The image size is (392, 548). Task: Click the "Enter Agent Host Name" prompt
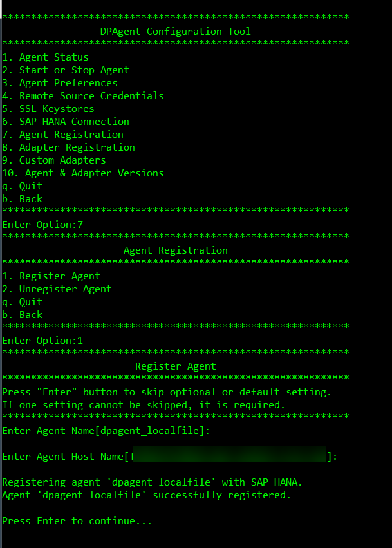(x=64, y=457)
